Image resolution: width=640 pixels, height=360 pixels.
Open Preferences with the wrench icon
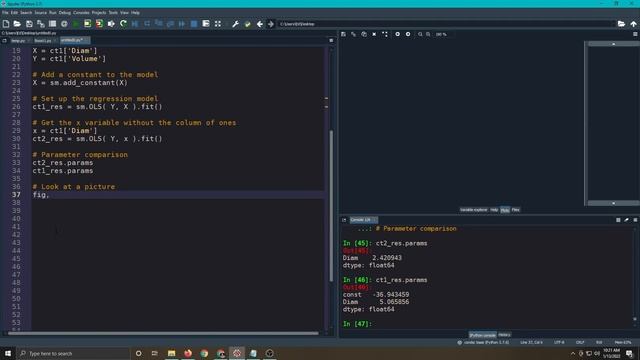tap(236, 24)
